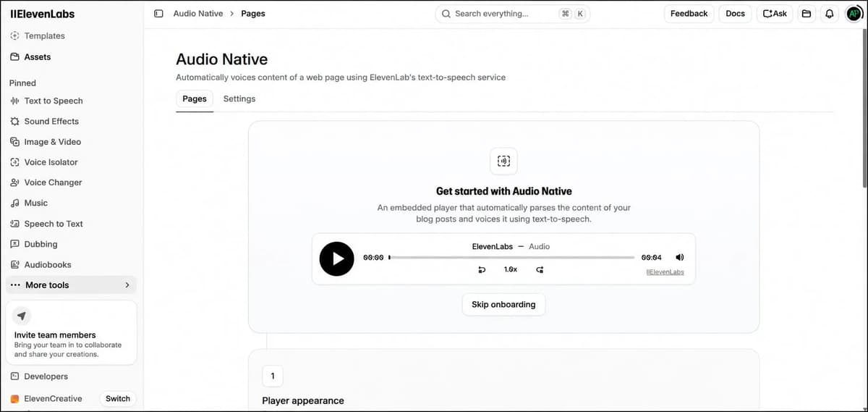Select the Pages tab

(x=195, y=98)
